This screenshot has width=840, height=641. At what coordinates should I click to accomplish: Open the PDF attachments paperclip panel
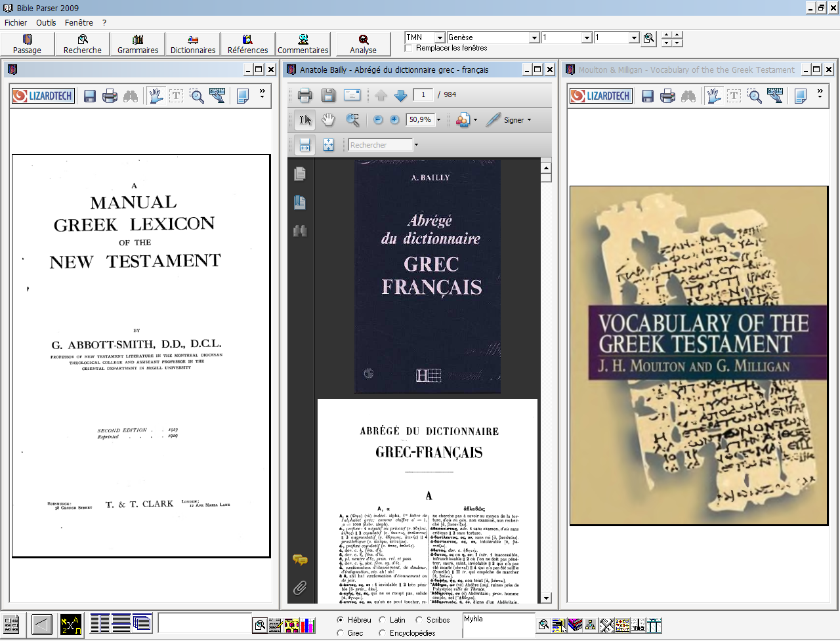(x=300, y=588)
